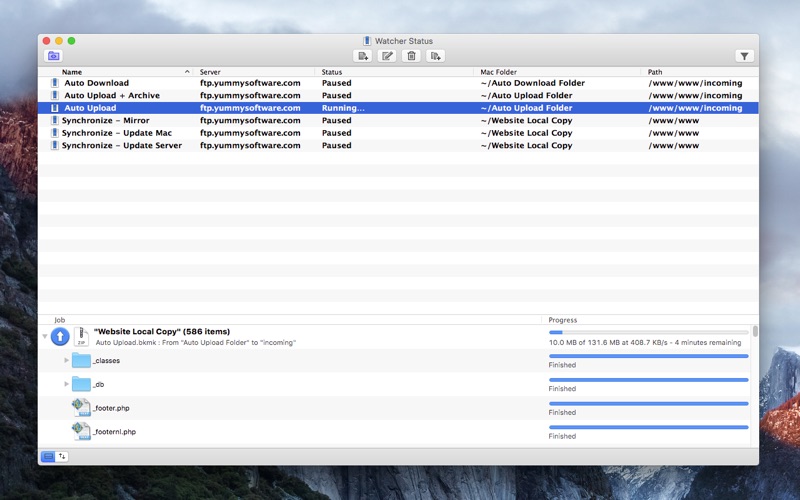This screenshot has width=800, height=500.
Task: Click the Delete Watcher trash icon
Action: pos(411,56)
